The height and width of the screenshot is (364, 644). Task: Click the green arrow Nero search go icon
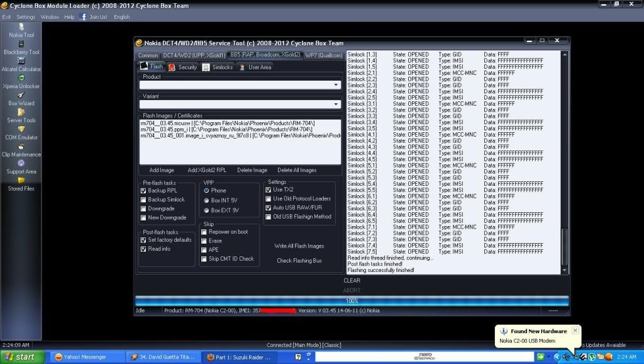[540, 356]
